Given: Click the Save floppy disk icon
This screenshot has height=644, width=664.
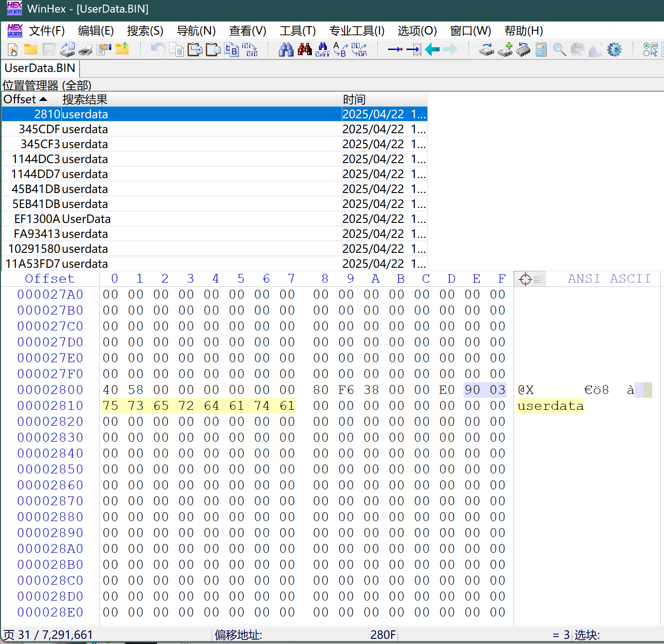Looking at the screenshot, I should pos(49,50).
